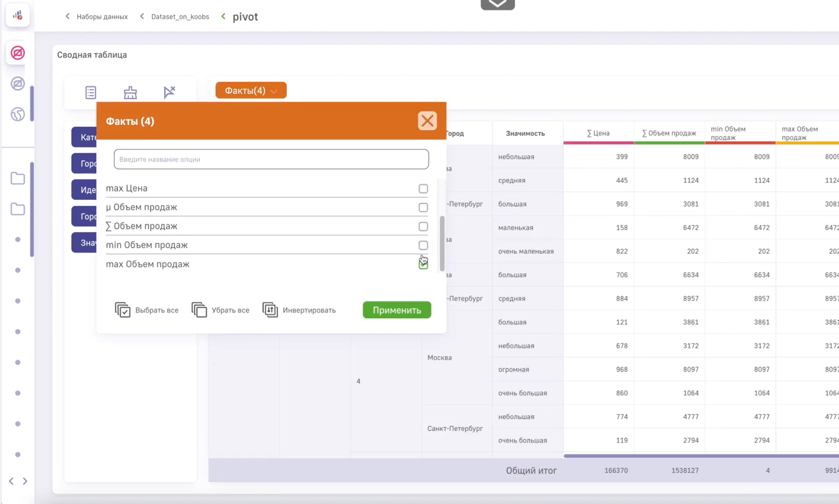Image resolution: width=839 pixels, height=504 pixels.
Task: Close the Факты (4) dialog
Action: (x=427, y=121)
